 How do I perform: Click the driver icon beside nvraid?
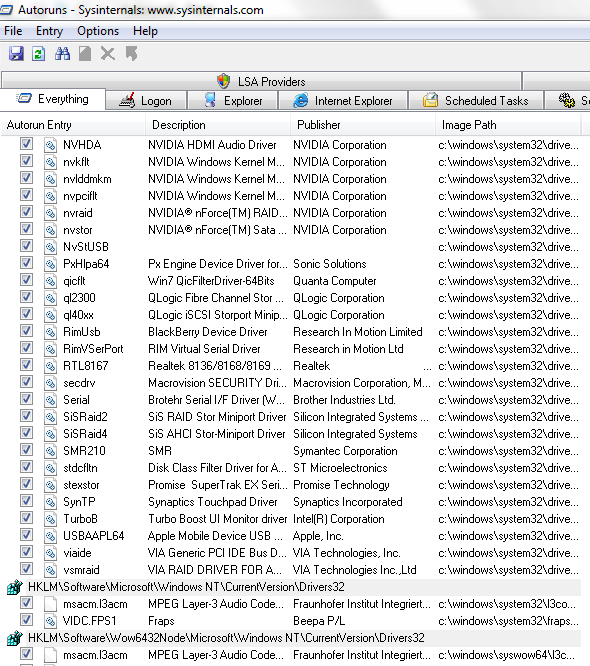(51, 213)
